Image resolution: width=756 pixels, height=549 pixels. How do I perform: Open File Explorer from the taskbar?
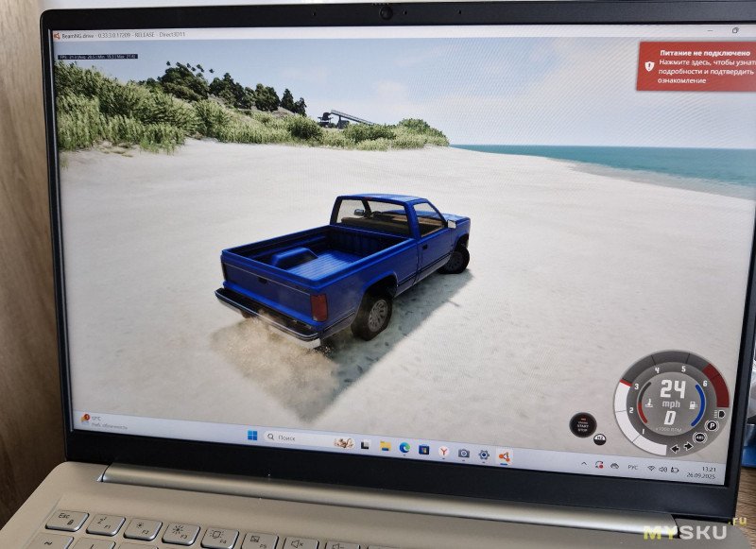point(385,446)
